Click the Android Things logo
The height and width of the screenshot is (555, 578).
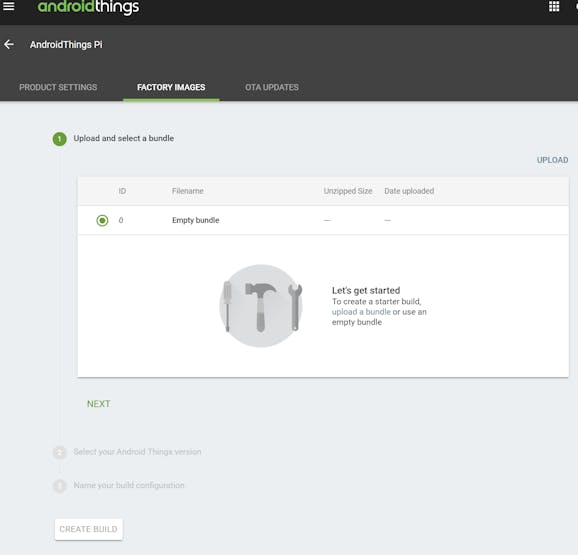88,7
